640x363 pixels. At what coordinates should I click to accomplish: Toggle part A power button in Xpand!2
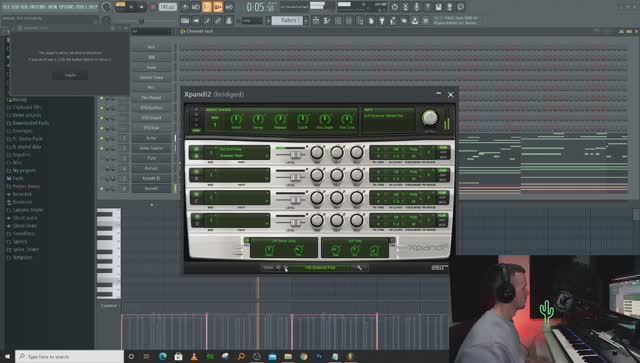[x=196, y=149]
